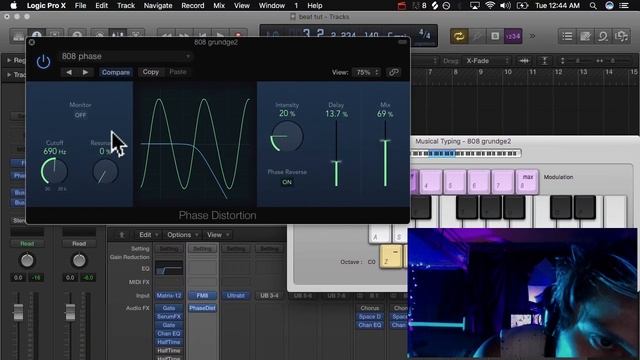The image size is (640, 360).
Task: Open the Mix menu
Action: click(219, 5)
